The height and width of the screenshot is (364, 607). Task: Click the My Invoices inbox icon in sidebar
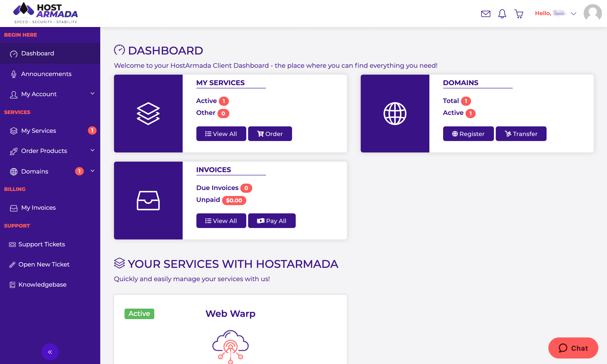(x=14, y=208)
